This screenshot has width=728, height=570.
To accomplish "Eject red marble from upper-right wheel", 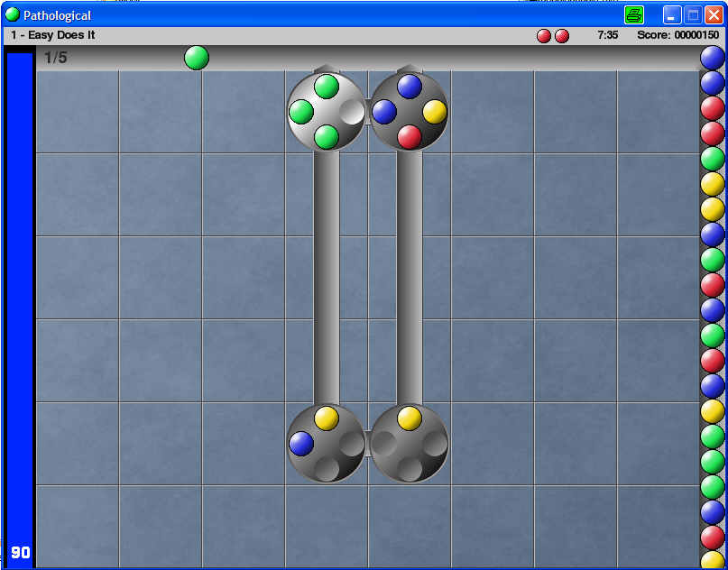I will pyautogui.click(x=410, y=137).
